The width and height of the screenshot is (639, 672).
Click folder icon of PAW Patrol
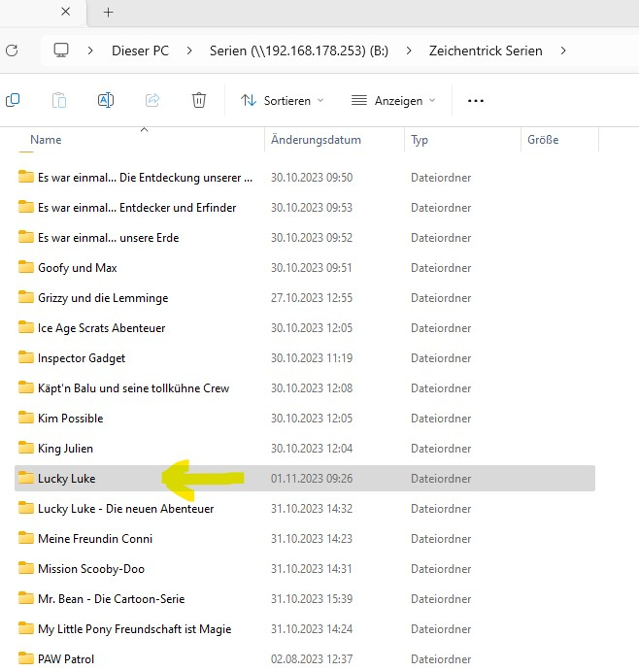coord(25,658)
